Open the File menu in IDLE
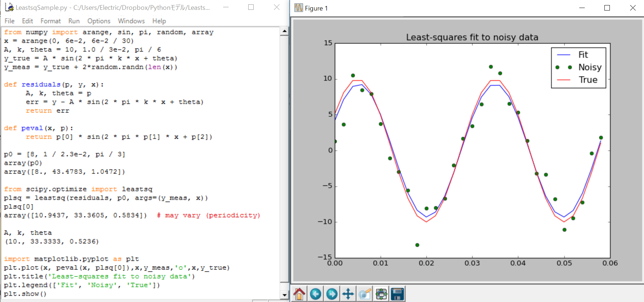Screen dimensions: 644x302 (9, 21)
